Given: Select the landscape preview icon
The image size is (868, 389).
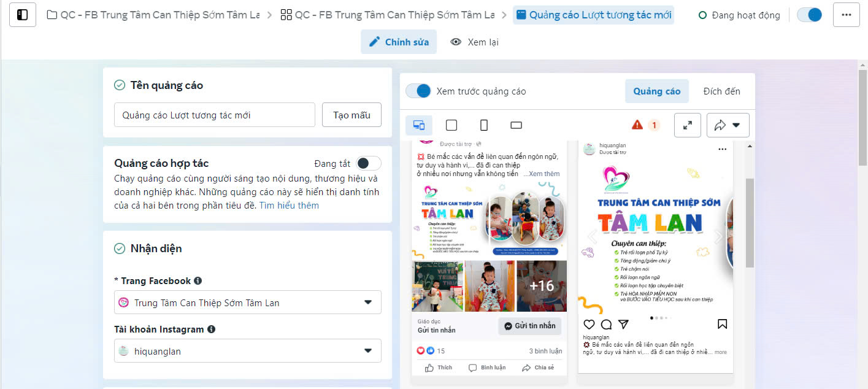Looking at the screenshot, I should pyautogui.click(x=516, y=125).
